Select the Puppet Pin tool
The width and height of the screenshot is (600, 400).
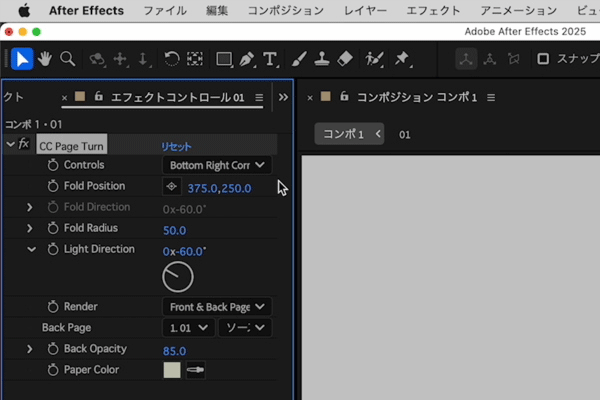pyautogui.click(x=402, y=59)
